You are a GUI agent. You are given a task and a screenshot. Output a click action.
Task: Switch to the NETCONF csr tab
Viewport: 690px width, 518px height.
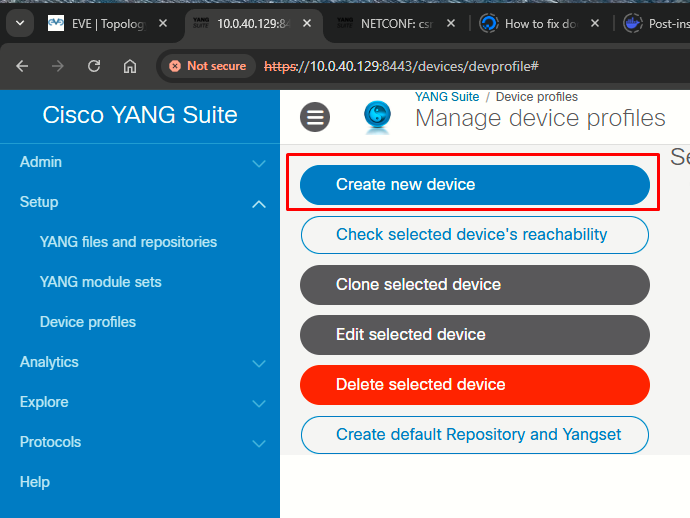[396, 24]
